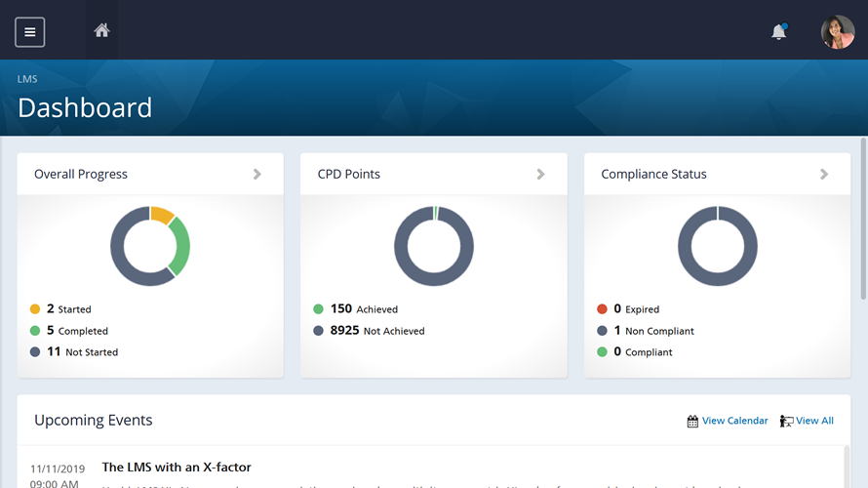
Task: Click the CPD Points card title
Action: click(349, 174)
